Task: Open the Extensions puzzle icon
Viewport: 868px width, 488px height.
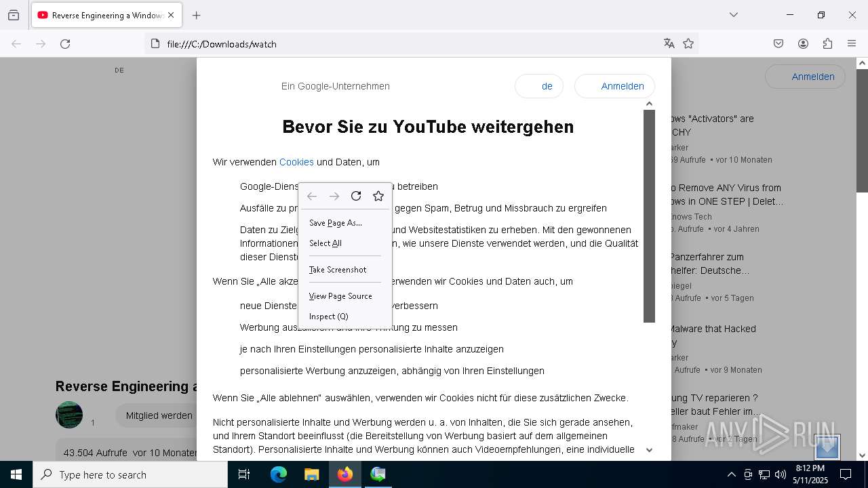Action: coord(827,44)
